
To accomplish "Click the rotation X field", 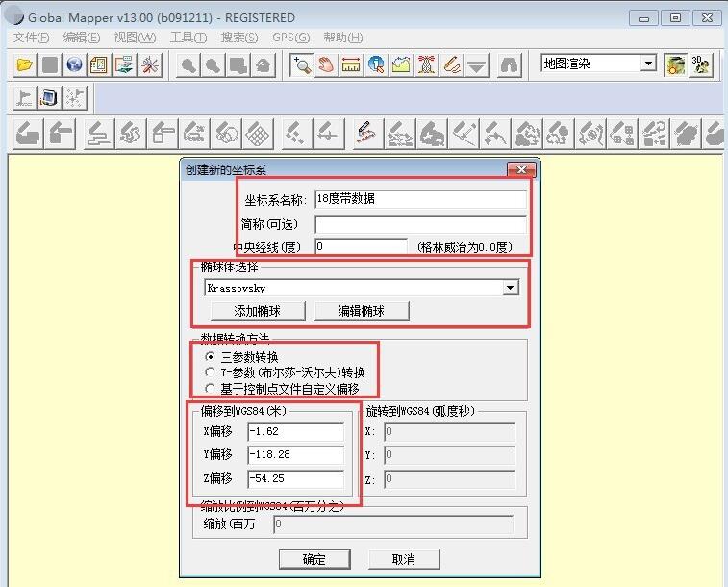I will tap(449, 432).
